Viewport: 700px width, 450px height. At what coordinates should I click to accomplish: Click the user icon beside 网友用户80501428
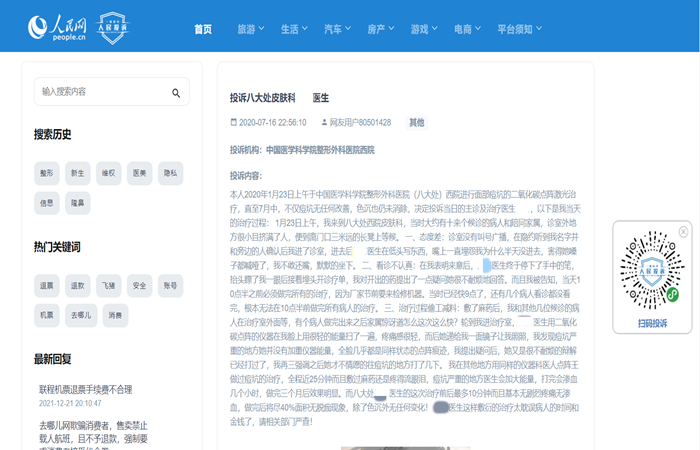point(323,123)
